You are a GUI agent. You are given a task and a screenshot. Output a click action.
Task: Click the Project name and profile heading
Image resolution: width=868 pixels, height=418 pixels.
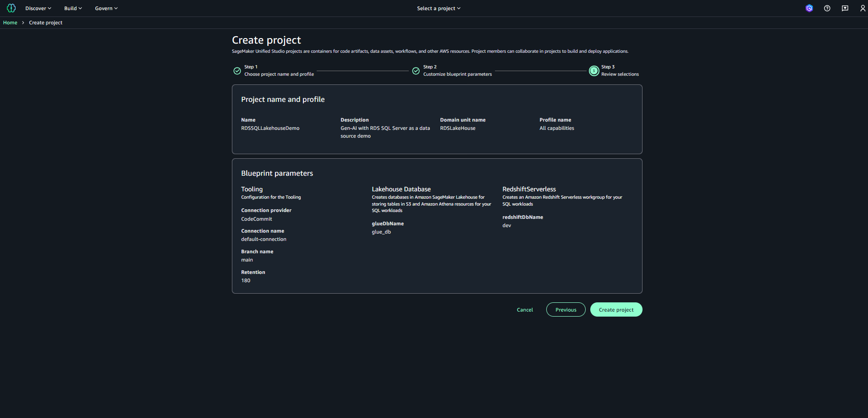point(283,100)
